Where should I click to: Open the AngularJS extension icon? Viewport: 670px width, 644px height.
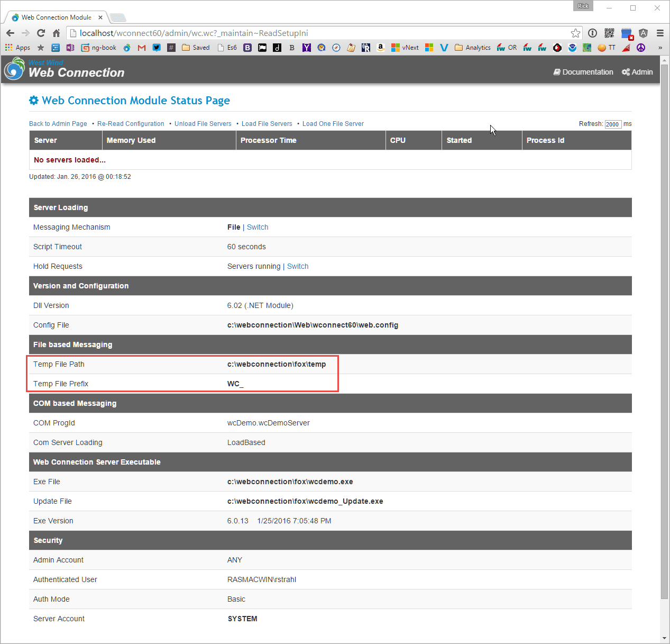tap(643, 33)
